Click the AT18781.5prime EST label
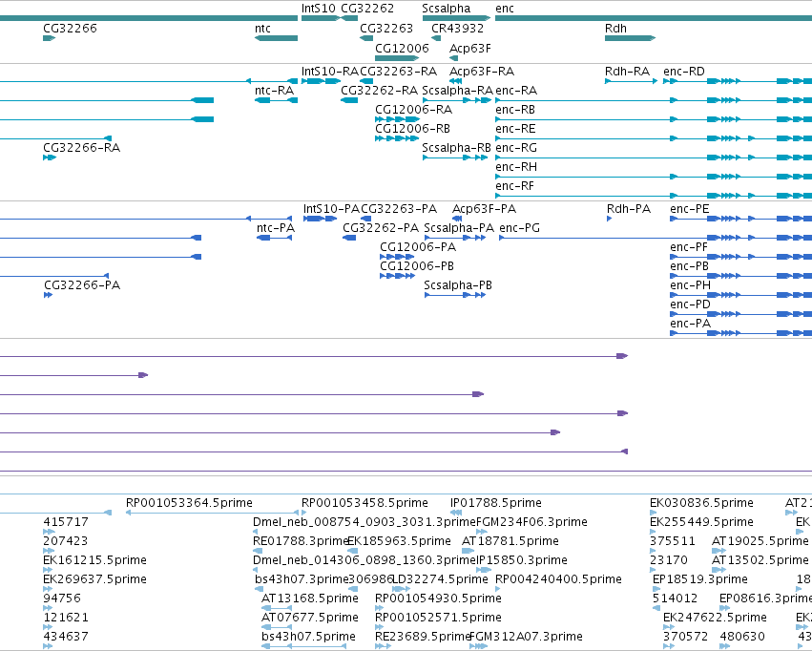This screenshot has height=651, width=812. pos(510,541)
